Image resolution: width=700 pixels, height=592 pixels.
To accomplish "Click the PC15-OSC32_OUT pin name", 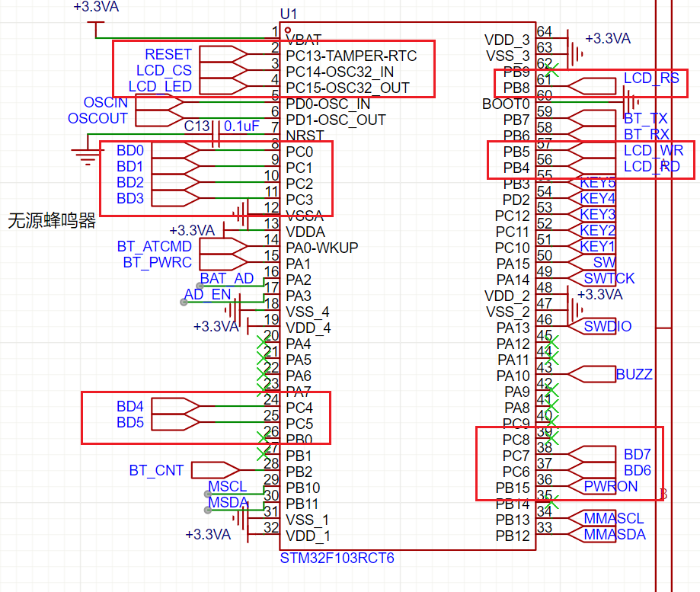I will click(347, 88).
